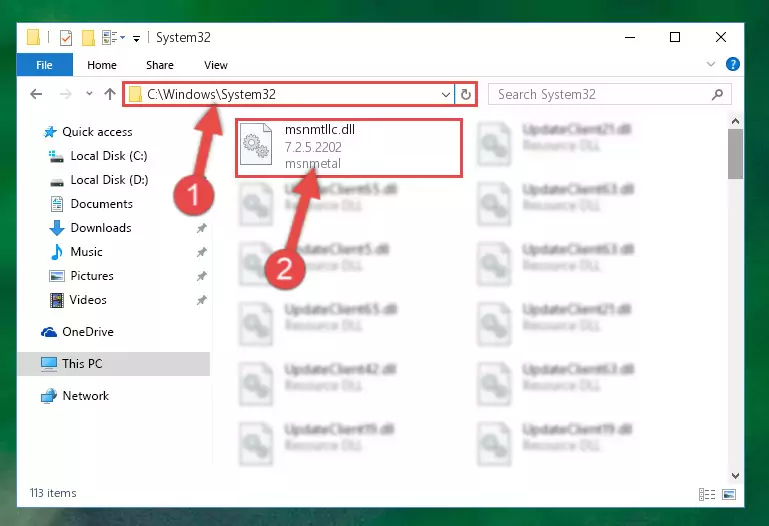Select Network in the navigation pane
The width and height of the screenshot is (769, 526).
(85, 396)
